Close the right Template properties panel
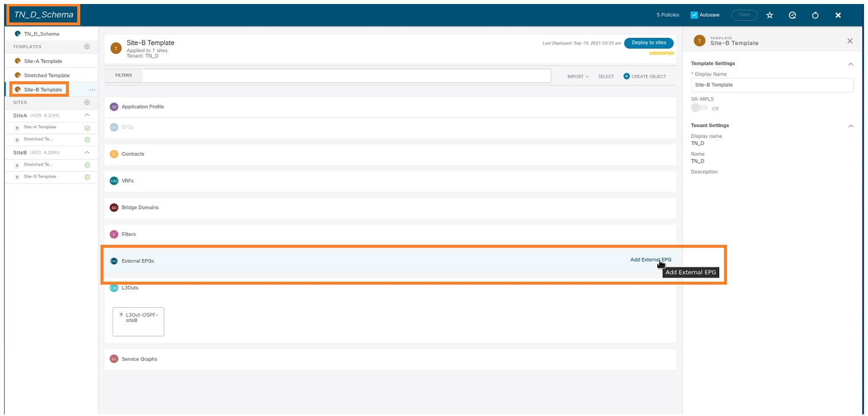Screen dimensions: 868x416 [x=850, y=41]
